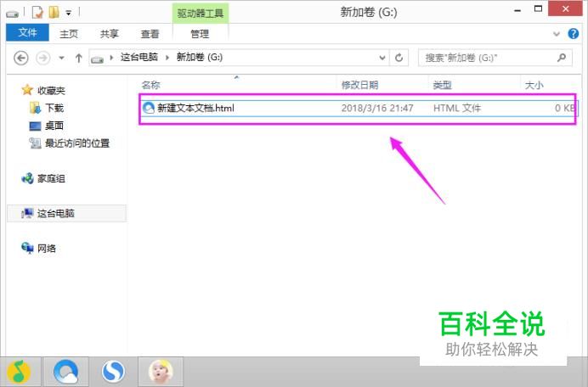Open 桌面 in the navigation pane
The width and height of the screenshot is (588, 387).
[x=54, y=126]
